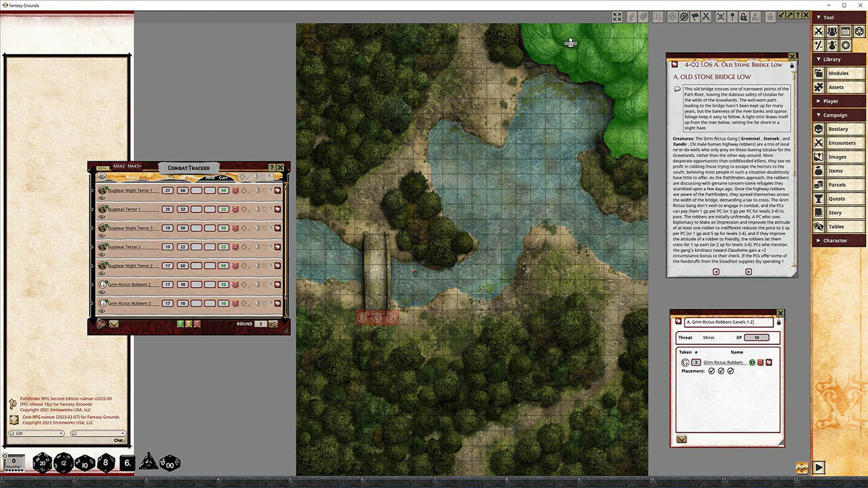Toggle the green faction face at tracker bottom
Viewport: 868px width, 488px height.
click(x=180, y=323)
